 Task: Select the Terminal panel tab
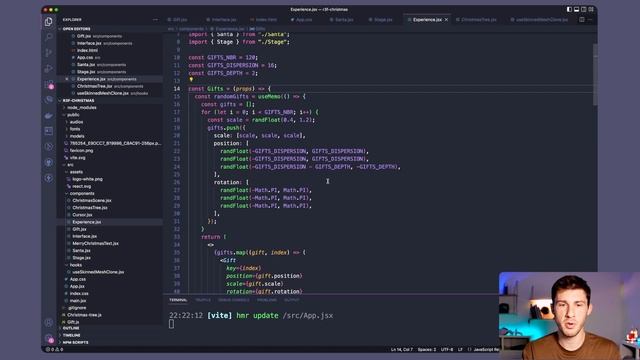point(178,300)
